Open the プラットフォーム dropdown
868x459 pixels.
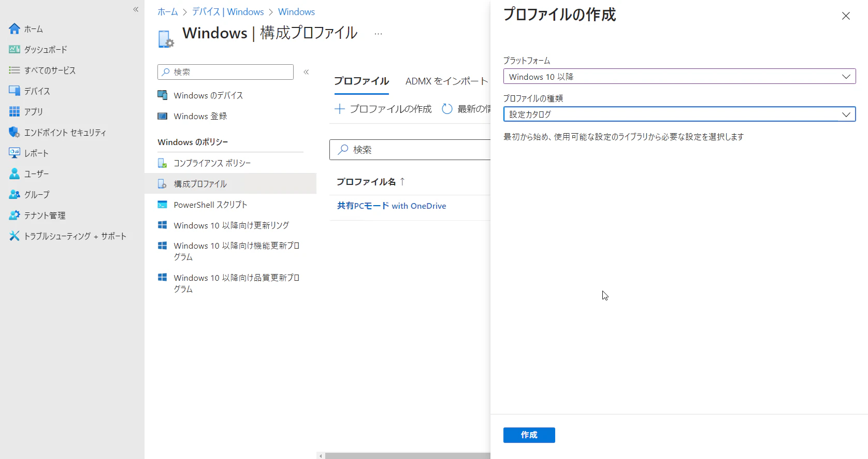(x=679, y=77)
